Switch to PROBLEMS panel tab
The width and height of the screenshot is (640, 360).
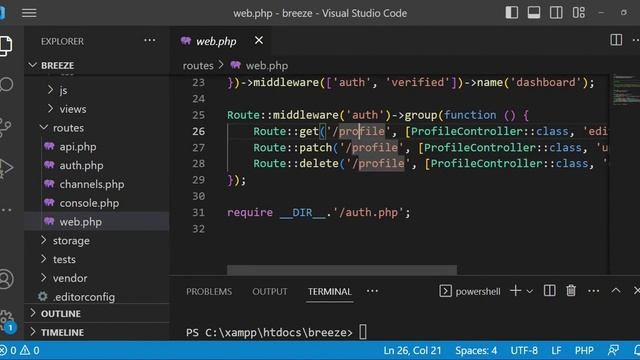pos(209,291)
